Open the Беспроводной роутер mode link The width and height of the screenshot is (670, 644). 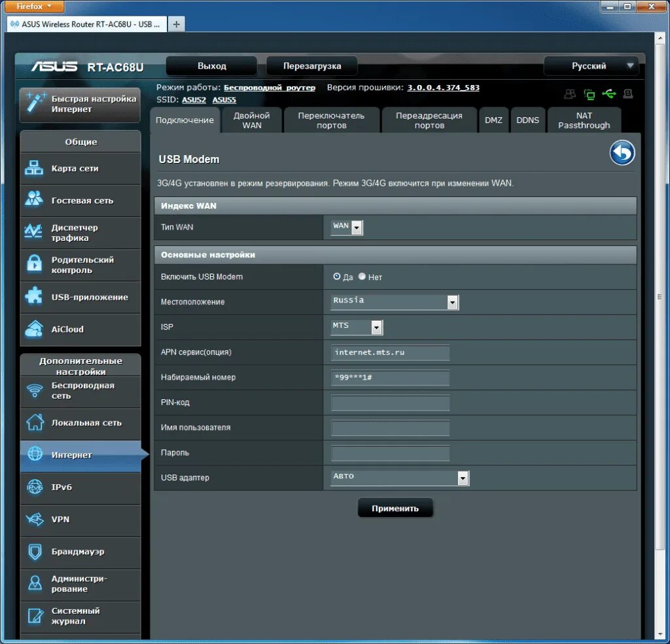(x=270, y=88)
